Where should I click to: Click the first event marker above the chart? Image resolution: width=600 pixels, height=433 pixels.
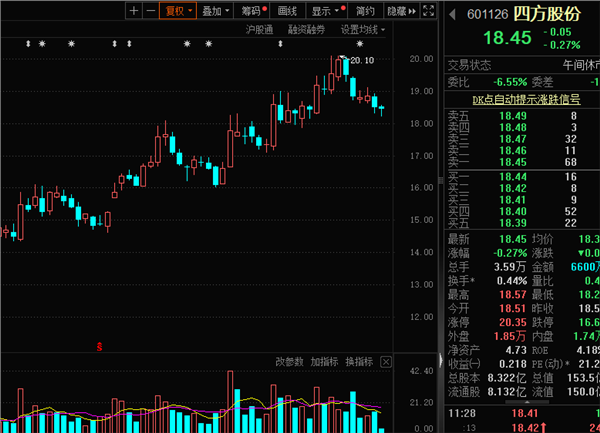[28, 45]
